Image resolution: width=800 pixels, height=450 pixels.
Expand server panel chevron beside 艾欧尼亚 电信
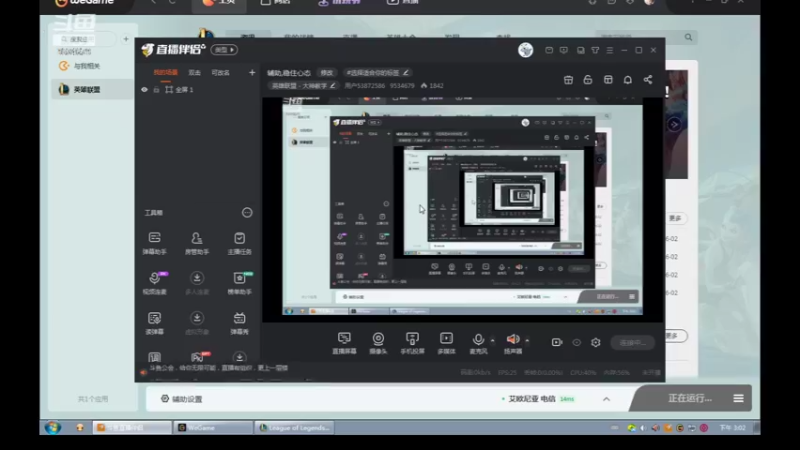pyautogui.click(x=606, y=399)
